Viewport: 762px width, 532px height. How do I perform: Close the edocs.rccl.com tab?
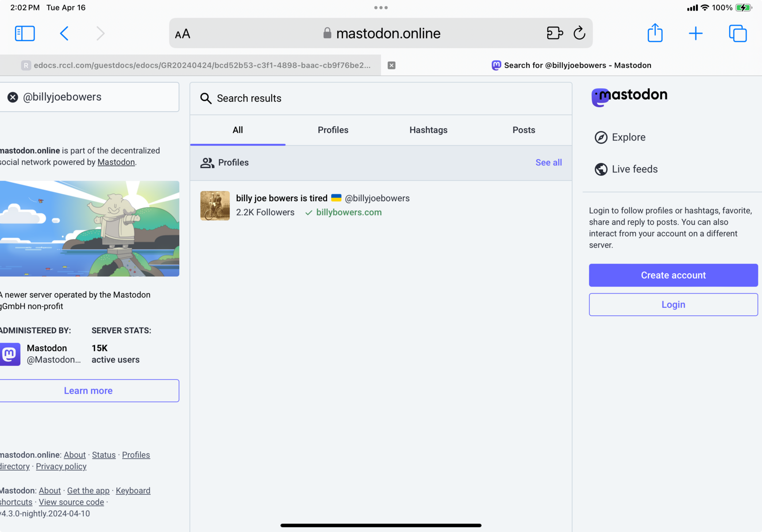392,65
